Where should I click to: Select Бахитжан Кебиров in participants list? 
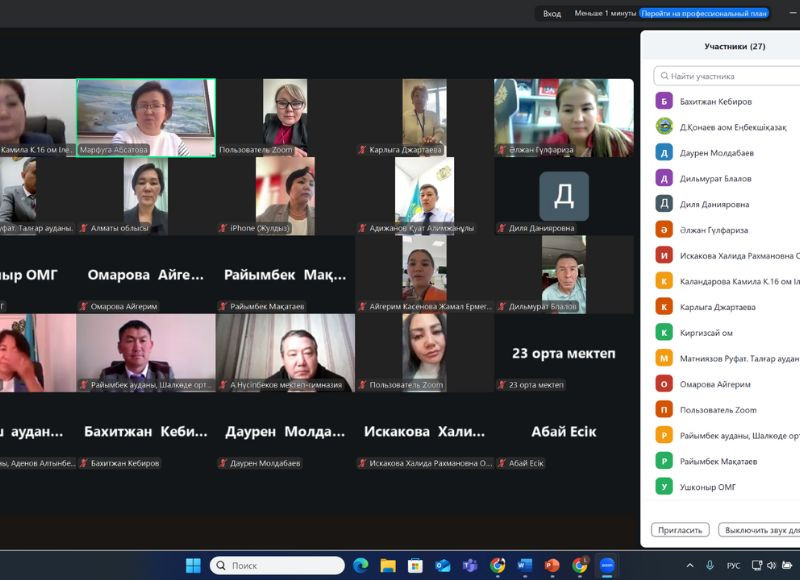coord(715,101)
